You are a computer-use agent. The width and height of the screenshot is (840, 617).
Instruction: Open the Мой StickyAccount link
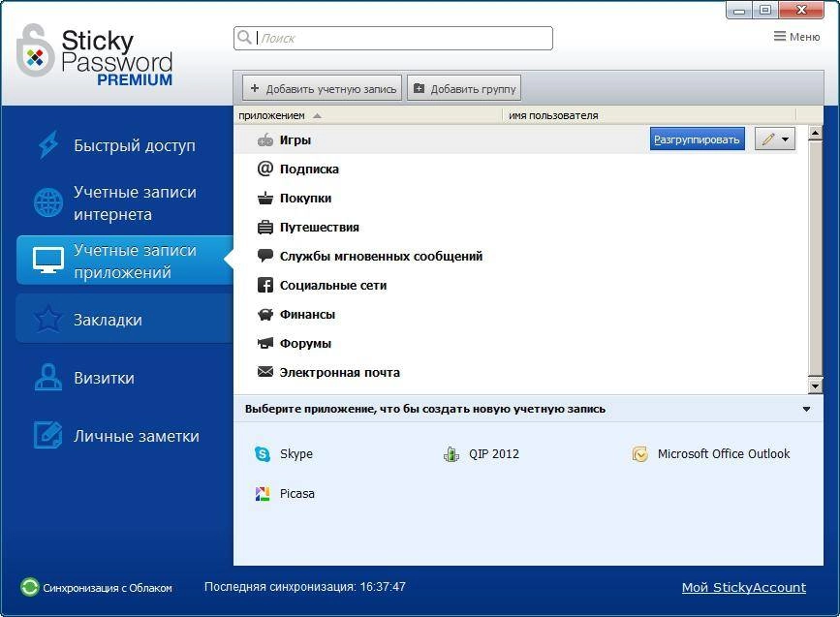[743, 587]
